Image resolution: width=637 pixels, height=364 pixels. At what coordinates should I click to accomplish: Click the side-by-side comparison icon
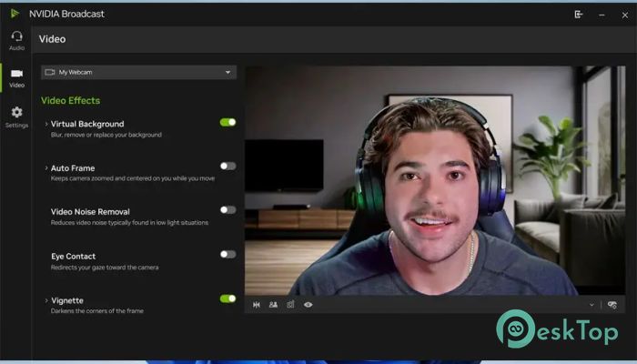coord(273,305)
